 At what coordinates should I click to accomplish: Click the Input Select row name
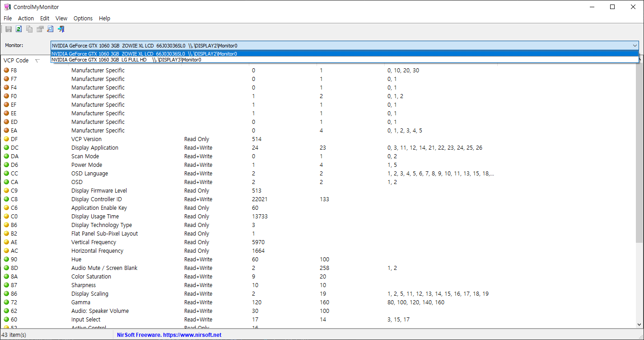(x=86, y=320)
